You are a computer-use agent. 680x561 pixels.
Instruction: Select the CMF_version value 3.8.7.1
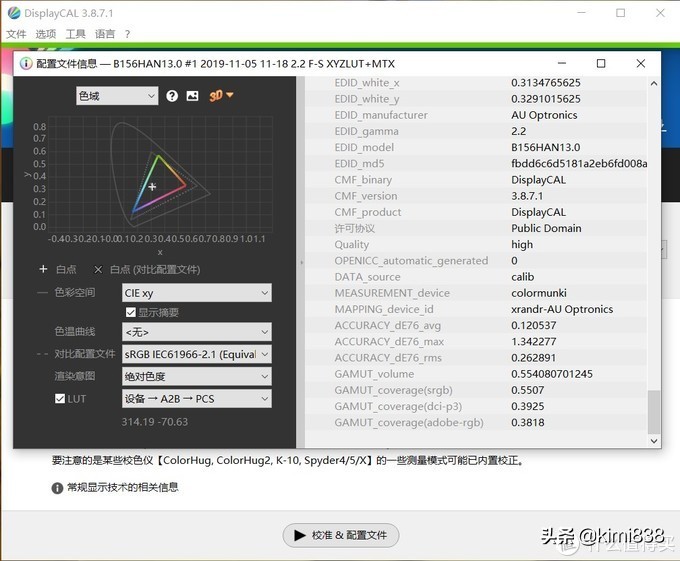tap(527, 196)
